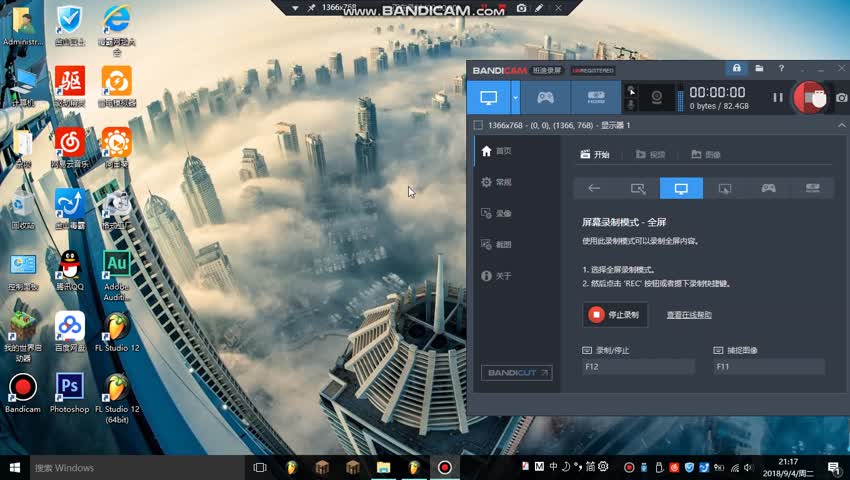Switch to the 视频 videos tab
This screenshot has width=850, height=480.
[x=651, y=155]
